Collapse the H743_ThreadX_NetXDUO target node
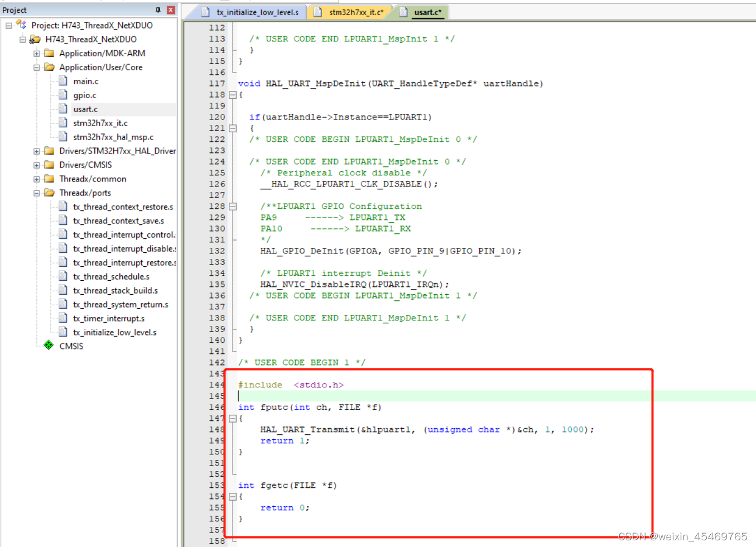 coord(23,40)
